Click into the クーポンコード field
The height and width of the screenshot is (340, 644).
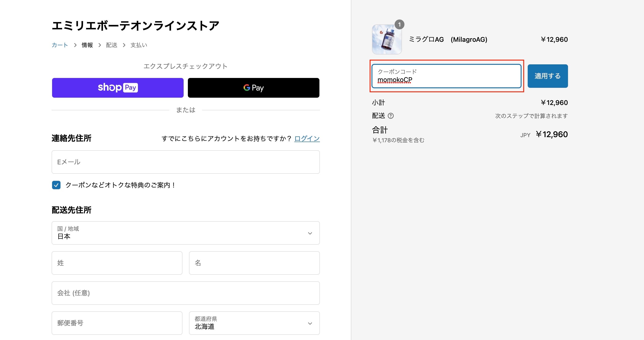point(446,76)
